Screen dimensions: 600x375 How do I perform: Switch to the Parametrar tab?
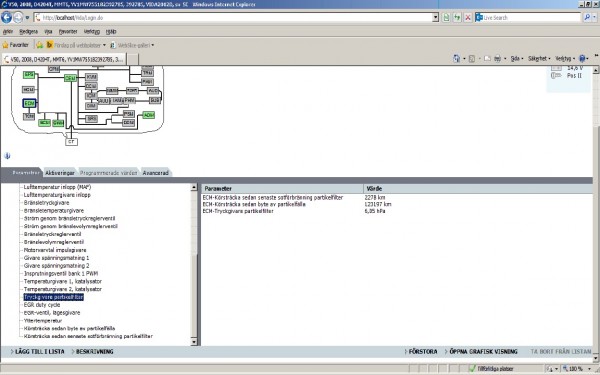26,173
